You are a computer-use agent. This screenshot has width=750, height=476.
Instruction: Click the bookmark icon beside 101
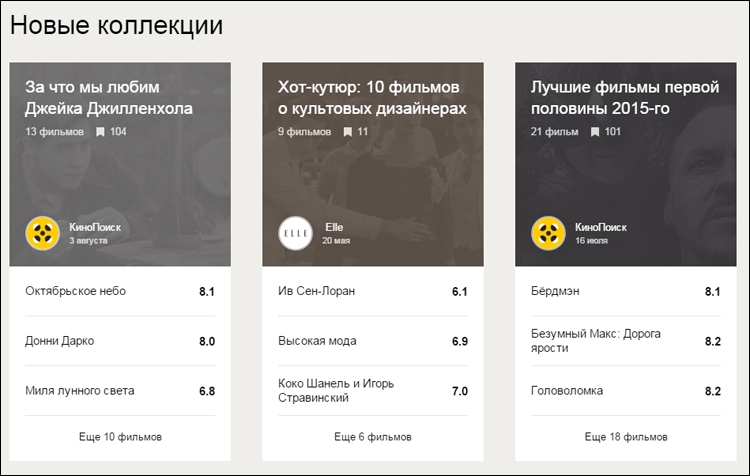point(595,132)
